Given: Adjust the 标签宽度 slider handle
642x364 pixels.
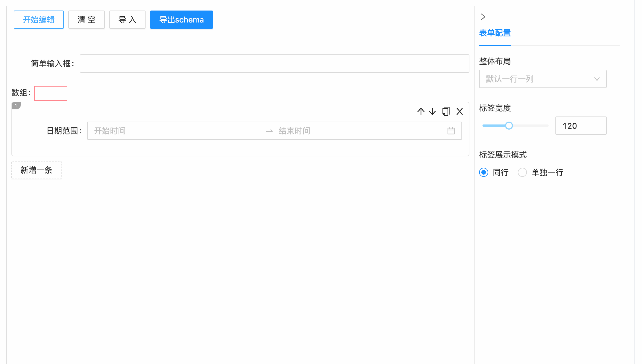Looking at the screenshot, I should click(x=510, y=126).
